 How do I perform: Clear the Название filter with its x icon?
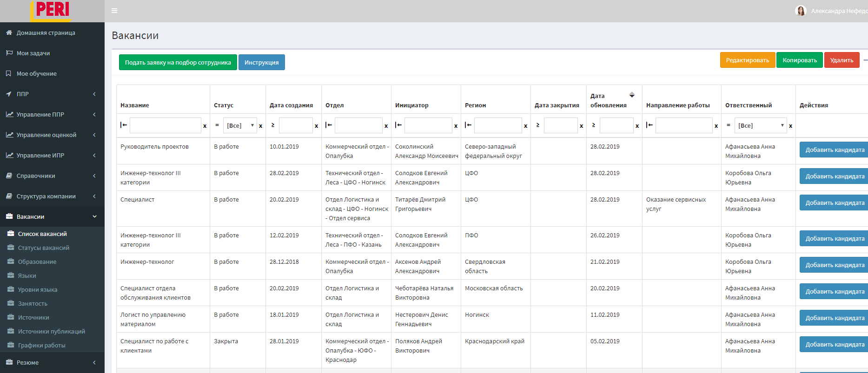coord(205,126)
